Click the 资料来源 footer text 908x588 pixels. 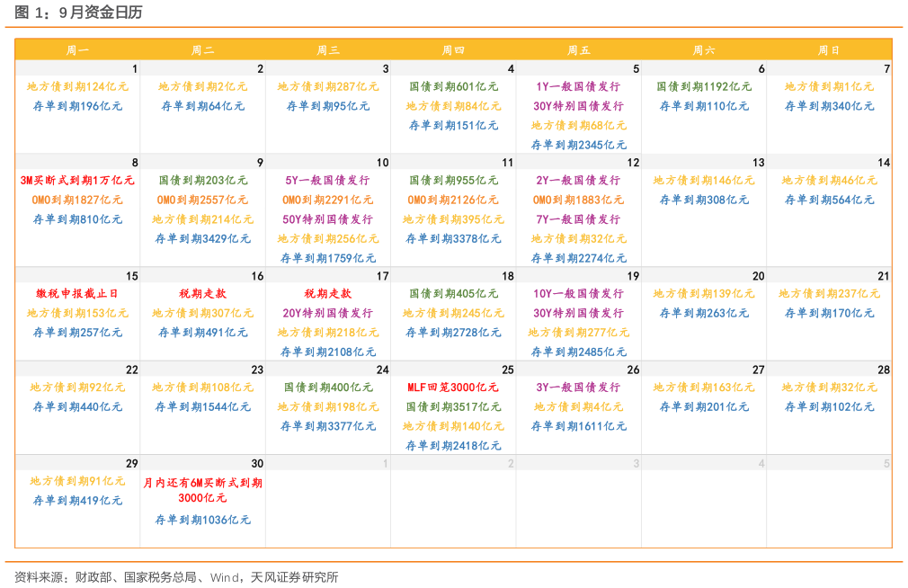click(176, 576)
